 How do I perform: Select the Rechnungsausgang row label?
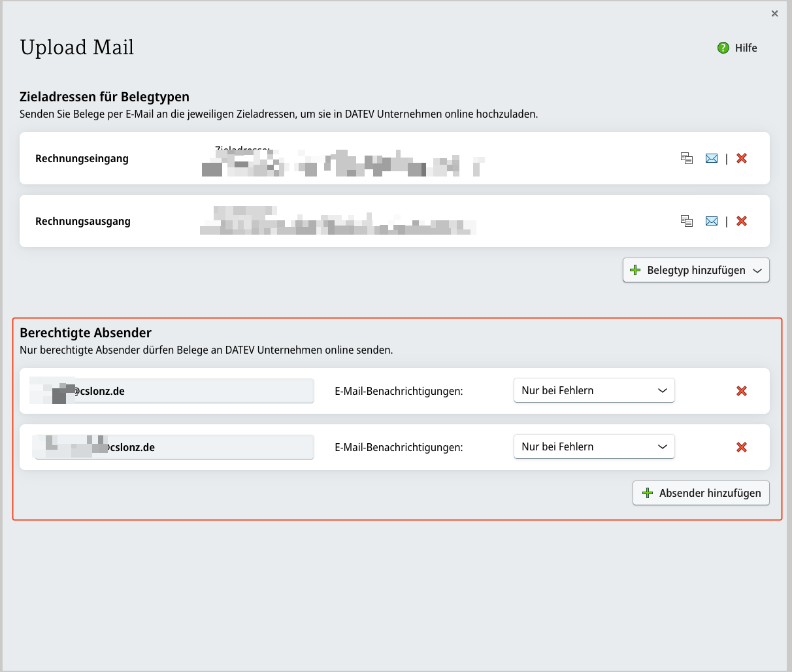pos(83,221)
